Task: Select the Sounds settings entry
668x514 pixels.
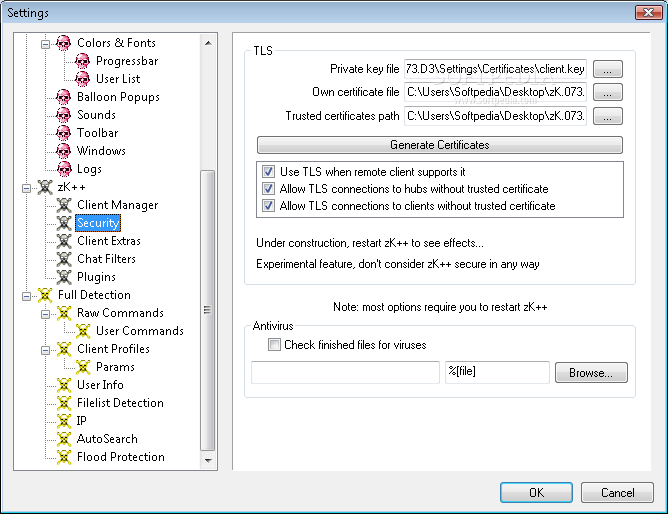Action: [x=96, y=115]
